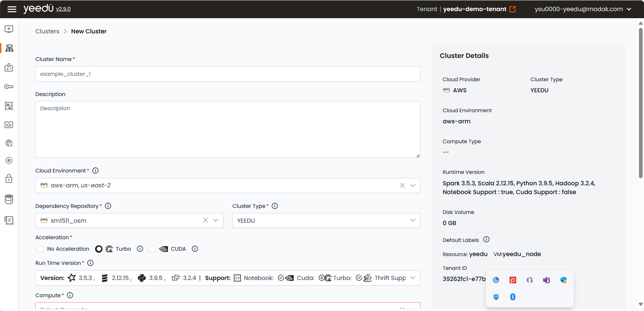Clear the sm1511_osm repository selection

click(205, 220)
